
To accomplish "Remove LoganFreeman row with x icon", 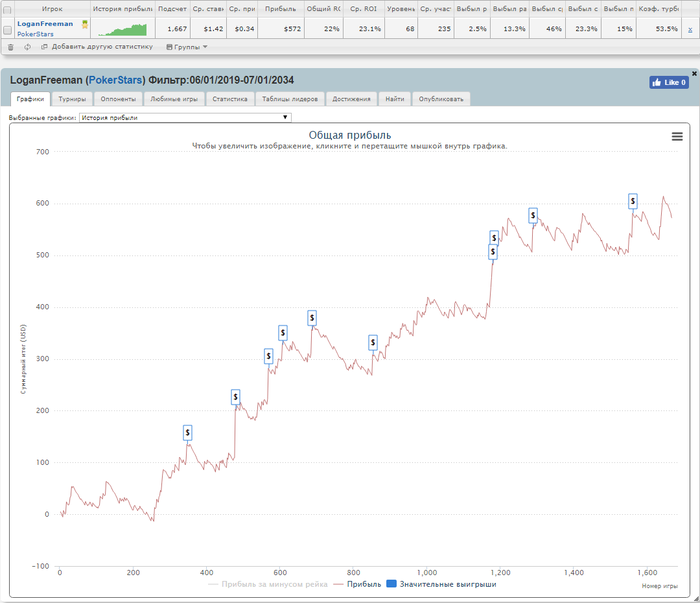I will 689,30.
